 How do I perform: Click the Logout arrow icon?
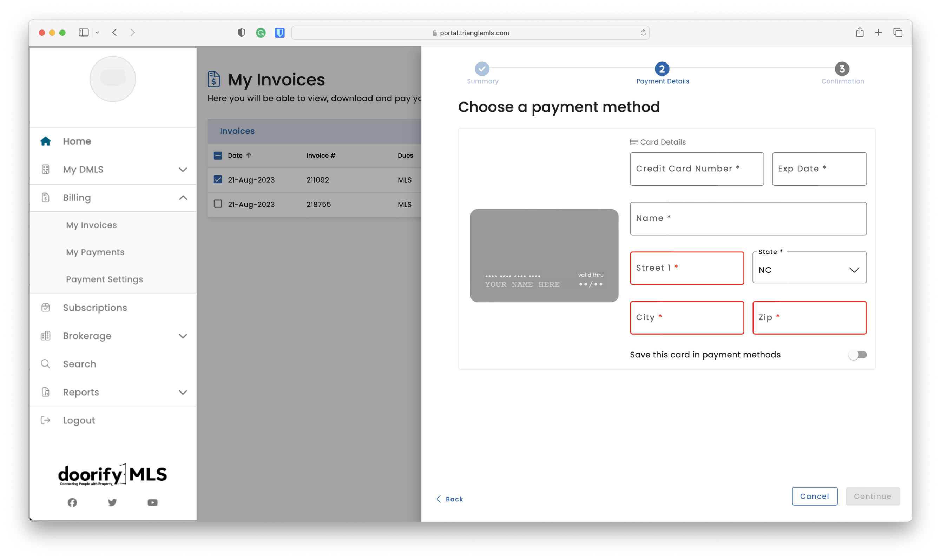tap(46, 420)
